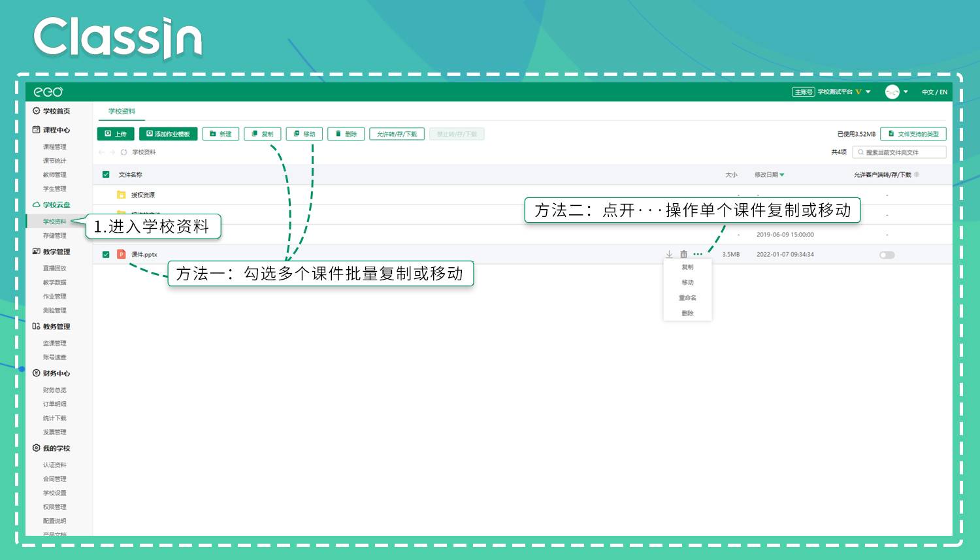Open 订单明细 in the sidebar
980x560 pixels.
pos(55,404)
